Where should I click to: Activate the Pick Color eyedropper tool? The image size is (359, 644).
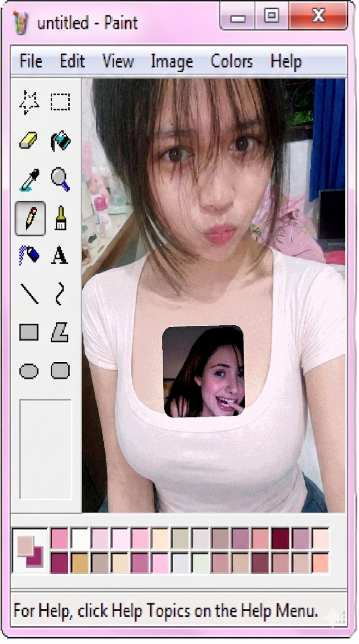coord(29,180)
